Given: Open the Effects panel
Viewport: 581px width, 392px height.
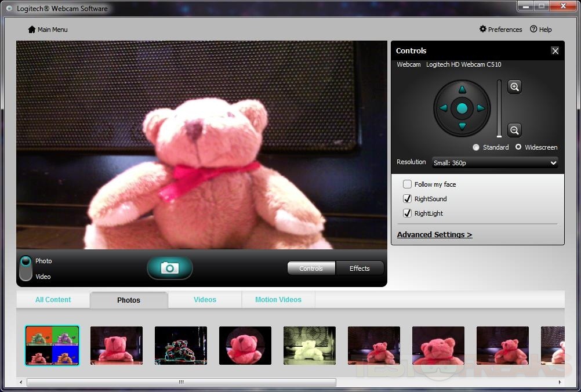Looking at the screenshot, I should 360,268.
